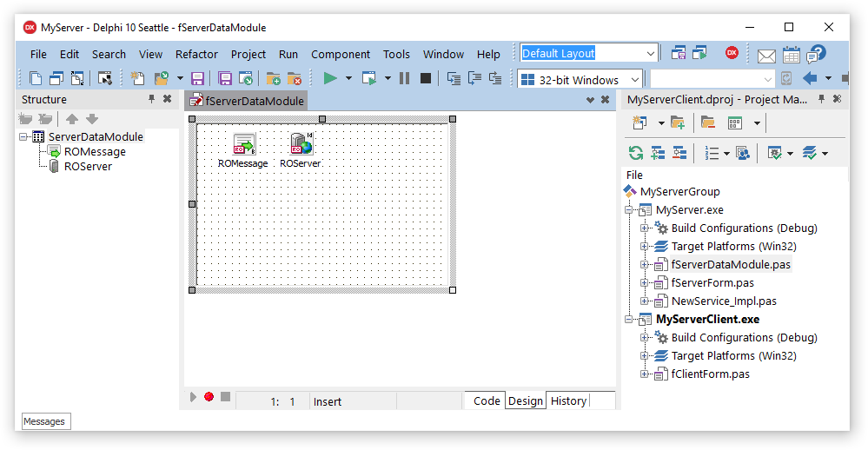Open dropdown arrow beside Run button

[x=348, y=78]
